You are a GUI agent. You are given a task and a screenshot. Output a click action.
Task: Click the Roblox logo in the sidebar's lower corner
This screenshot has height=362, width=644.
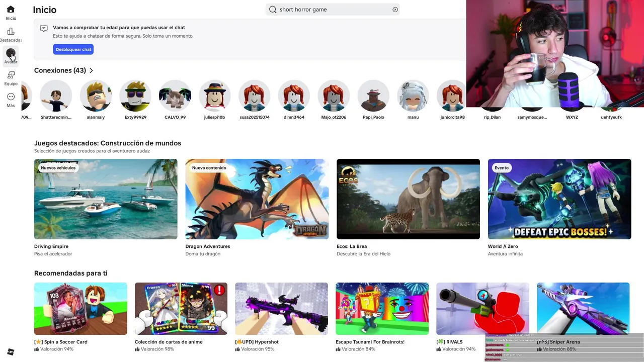(x=11, y=351)
